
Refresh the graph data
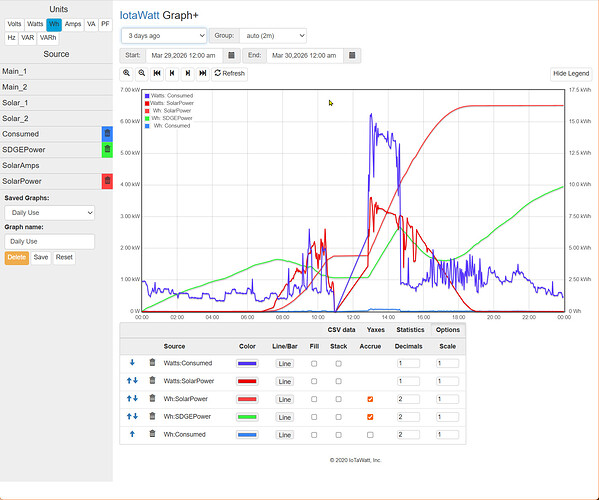[230, 73]
